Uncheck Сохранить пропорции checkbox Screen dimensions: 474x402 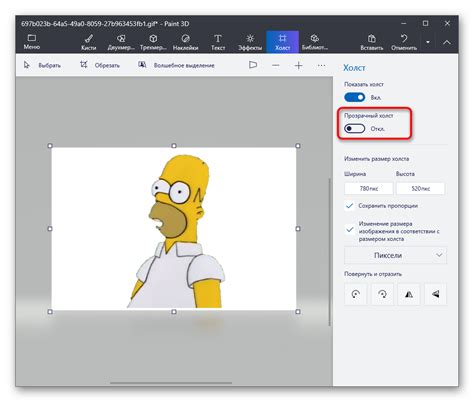pos(349,206)
